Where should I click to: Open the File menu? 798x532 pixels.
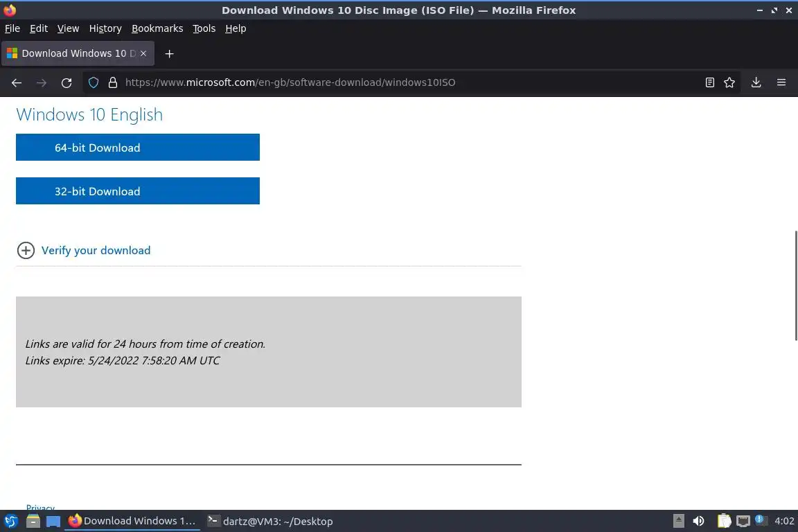(x=12, y=28)
